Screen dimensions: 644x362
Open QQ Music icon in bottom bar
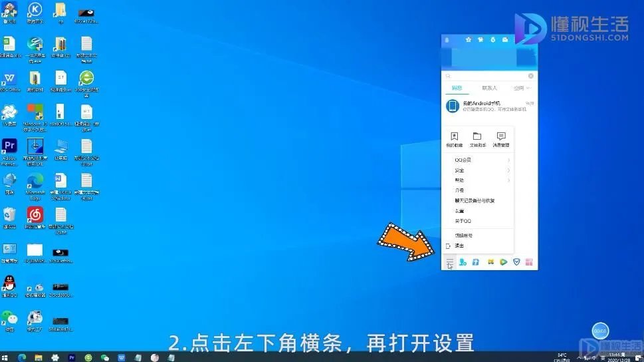click(x=476, y=262)
